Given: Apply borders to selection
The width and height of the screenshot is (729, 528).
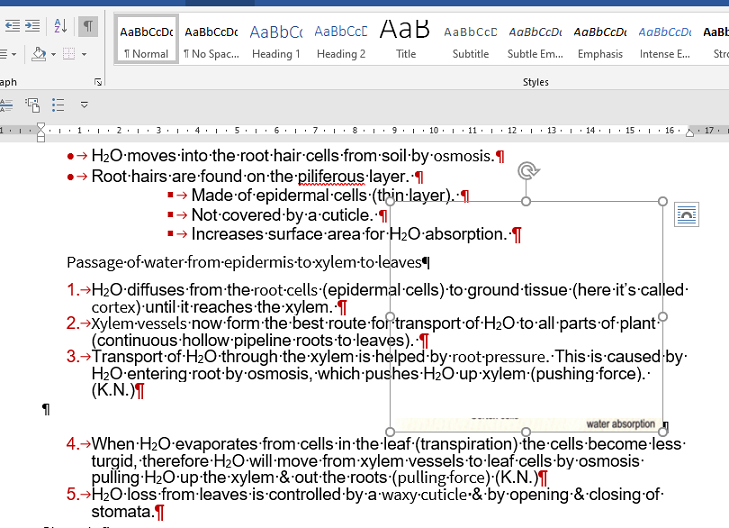Looking at the screenshot, I should pyautogui.click(x=69, y=54).
